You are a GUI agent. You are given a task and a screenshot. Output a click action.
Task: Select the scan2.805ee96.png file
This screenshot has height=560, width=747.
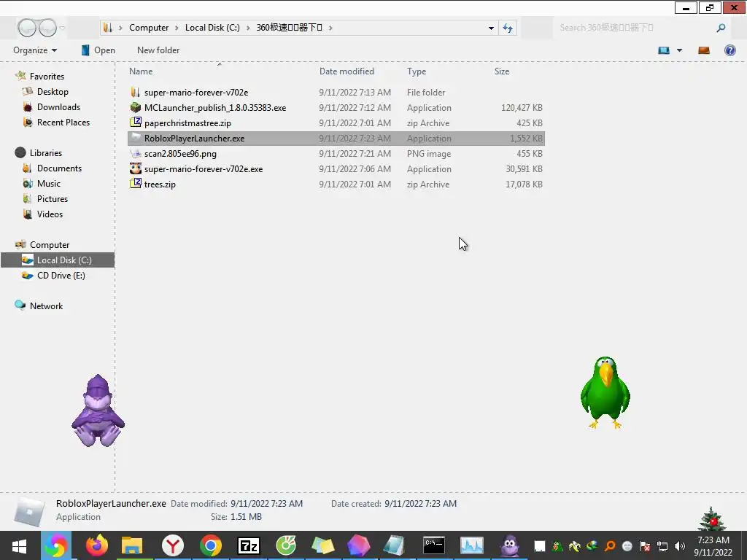click(180, 154)
